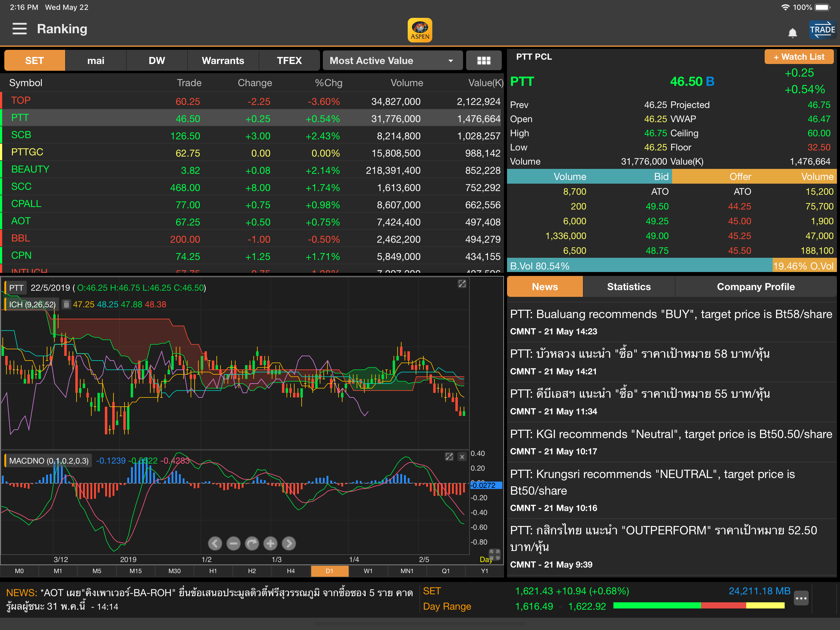Select the TFEX tab
Screen dimensions: 840x630
289,60
